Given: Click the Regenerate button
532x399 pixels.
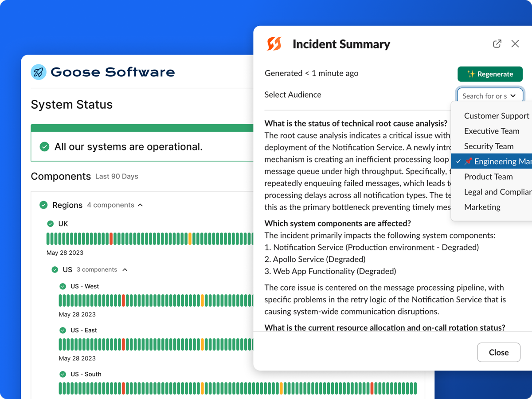Looking at the screenshot, I should [x=490, y=74].
